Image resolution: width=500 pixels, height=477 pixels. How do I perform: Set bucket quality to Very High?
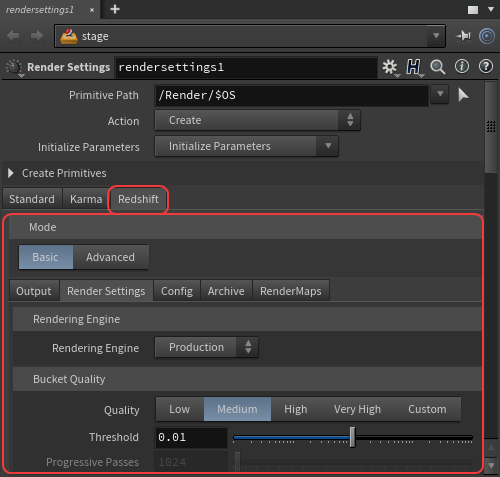(x=357, y=409)
